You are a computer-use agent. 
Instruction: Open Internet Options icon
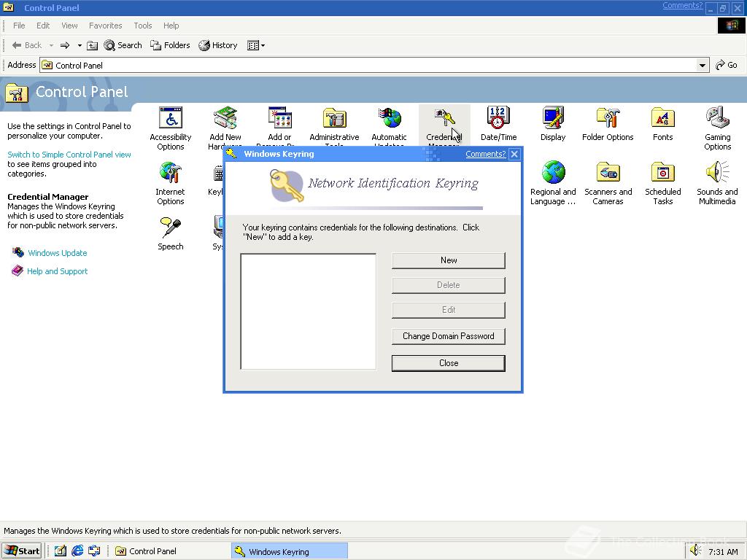(x=171, y=183)
